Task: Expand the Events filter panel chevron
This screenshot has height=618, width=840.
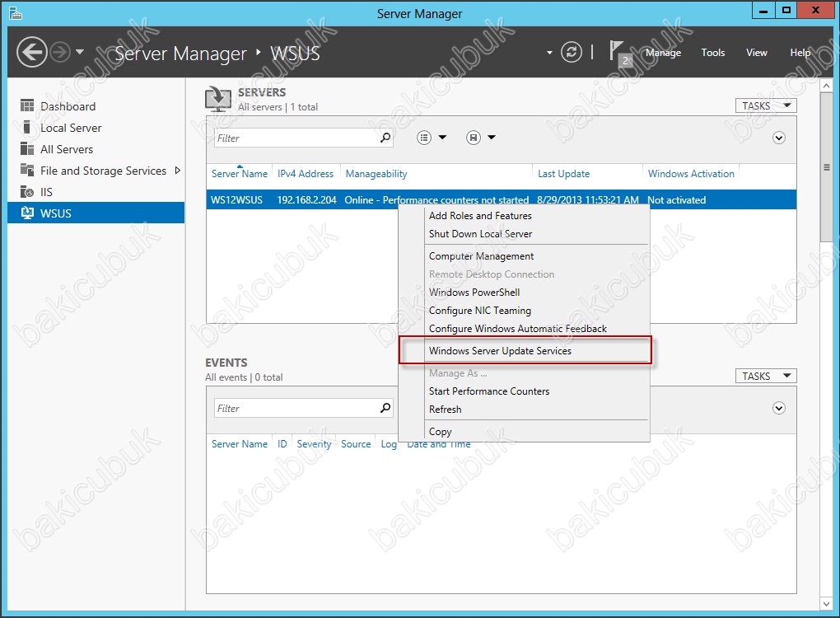Action: (779, 408)
